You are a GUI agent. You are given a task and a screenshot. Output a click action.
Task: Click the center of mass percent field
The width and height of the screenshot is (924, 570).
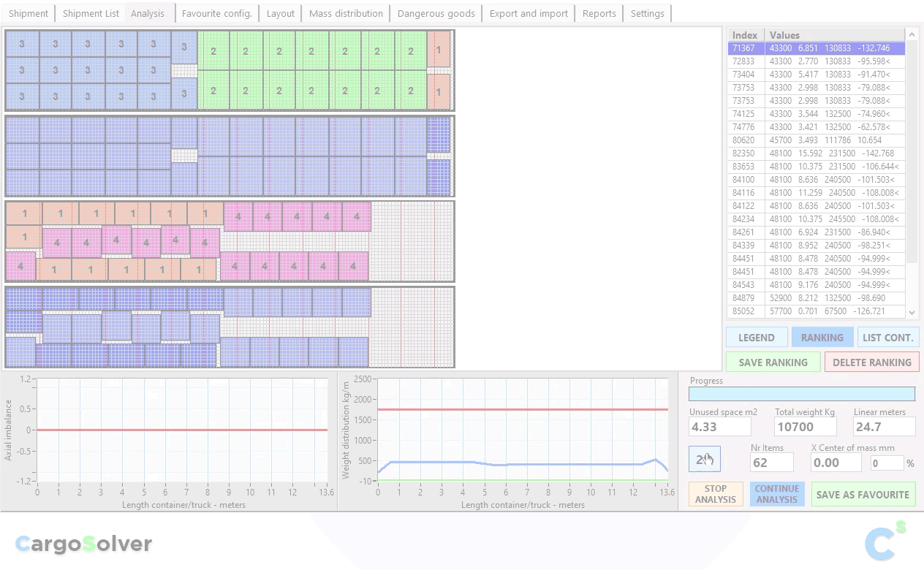[886, 463]
